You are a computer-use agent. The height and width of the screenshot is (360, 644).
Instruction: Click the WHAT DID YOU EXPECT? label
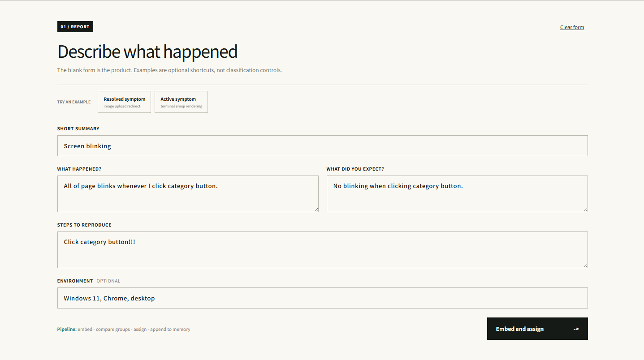(x=355, y=169)
